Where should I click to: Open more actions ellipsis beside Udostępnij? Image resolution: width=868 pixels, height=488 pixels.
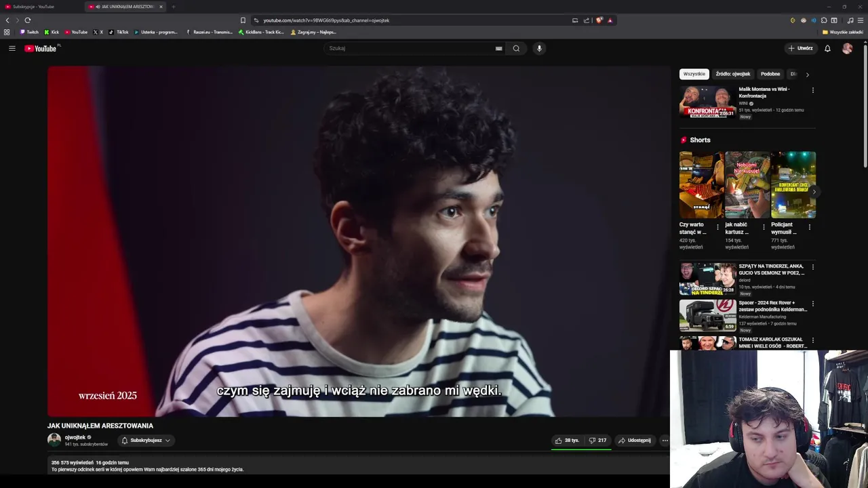[x=665, y=441]
